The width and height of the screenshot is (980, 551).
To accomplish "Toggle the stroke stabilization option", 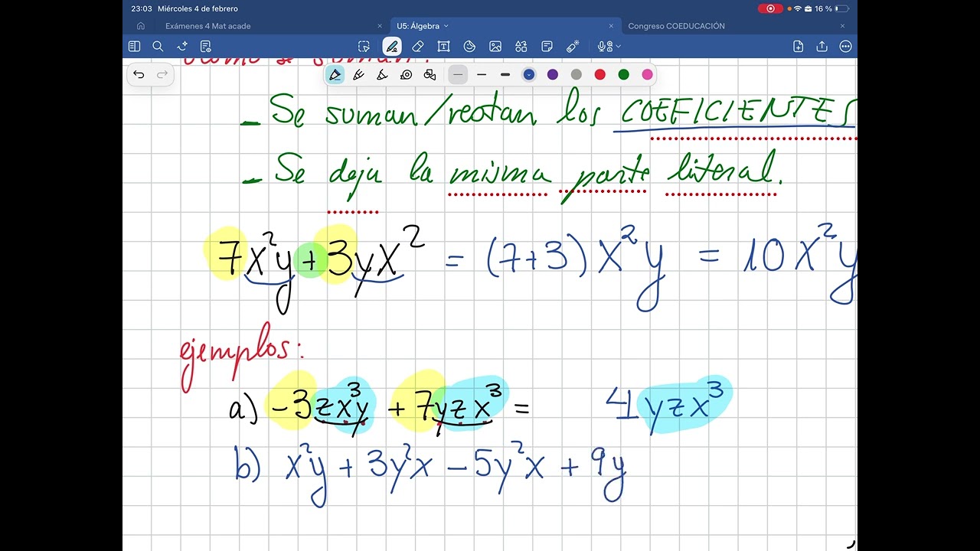I will point(406,74).
